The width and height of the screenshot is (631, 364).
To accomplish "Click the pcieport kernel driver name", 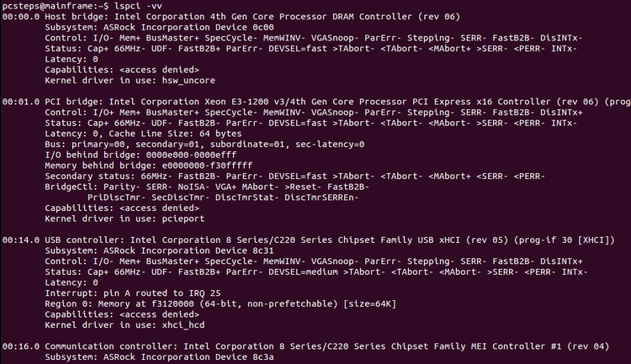I will 183,219.
